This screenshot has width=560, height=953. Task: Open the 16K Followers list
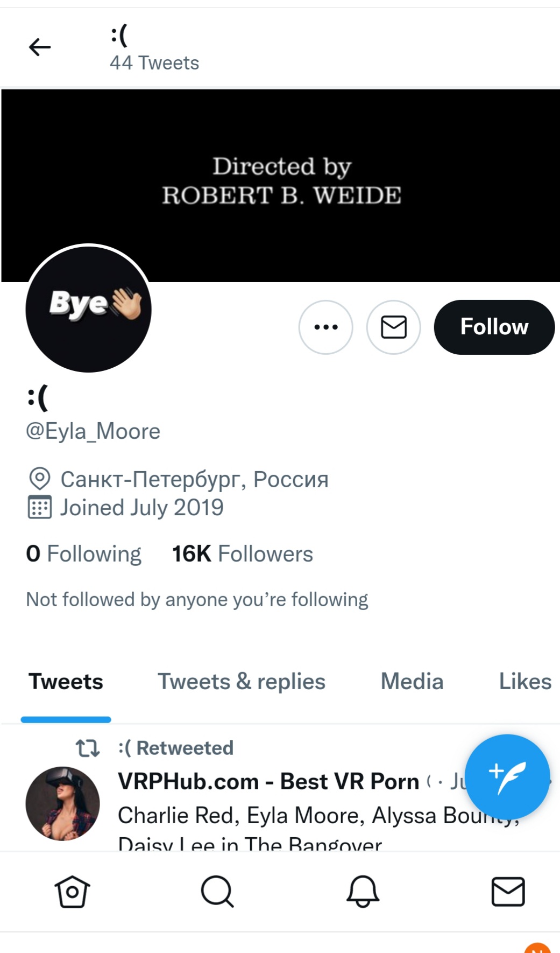(242, 554)
